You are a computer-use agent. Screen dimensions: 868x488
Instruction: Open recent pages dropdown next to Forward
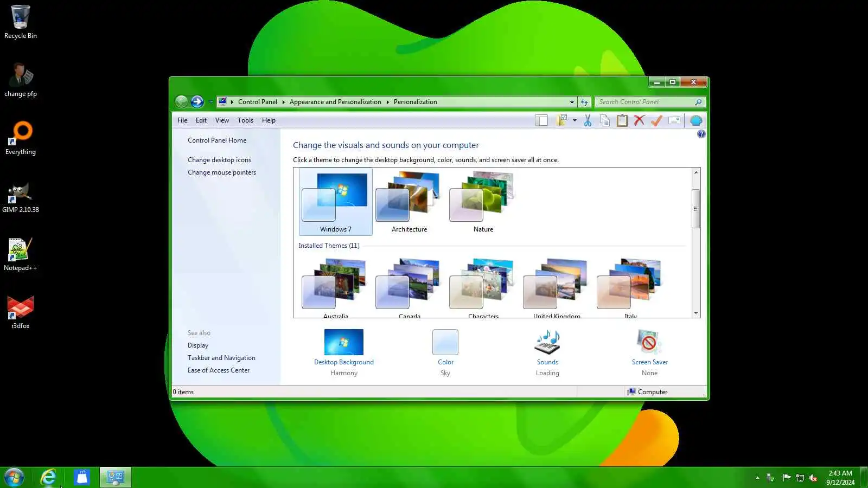210,102
